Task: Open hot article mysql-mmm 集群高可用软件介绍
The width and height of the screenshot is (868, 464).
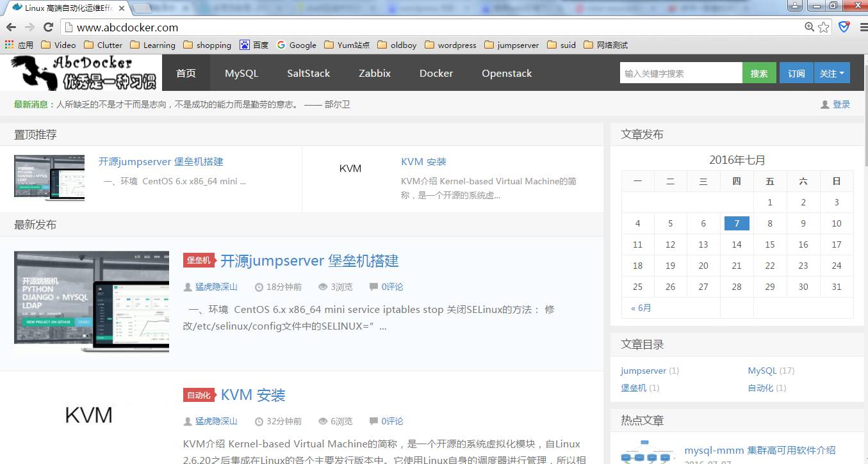Action: [x=760, y=450]
